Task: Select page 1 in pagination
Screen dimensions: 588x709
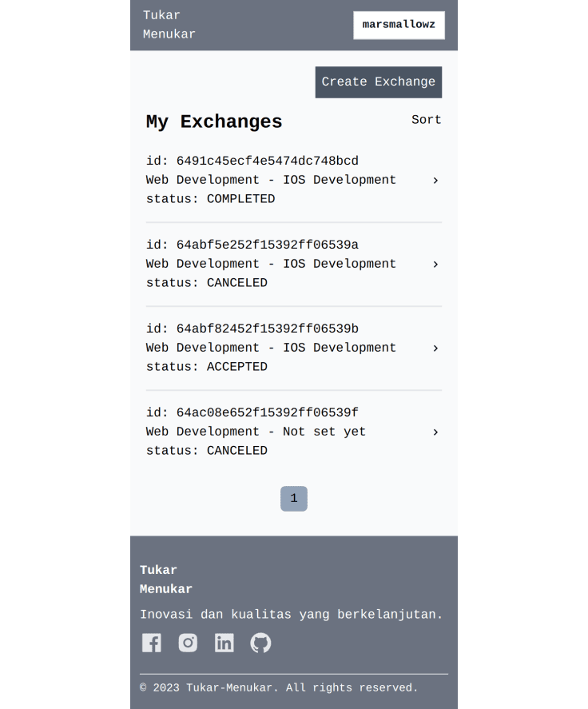Action: tap(294, 499)
